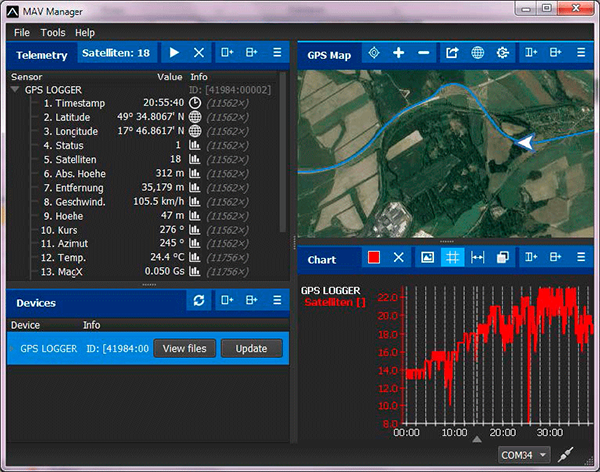The width and height of the screenshot is (600, 472).
Task: Click the Update button for GPS LOGGER
Action: pos(251,348)
